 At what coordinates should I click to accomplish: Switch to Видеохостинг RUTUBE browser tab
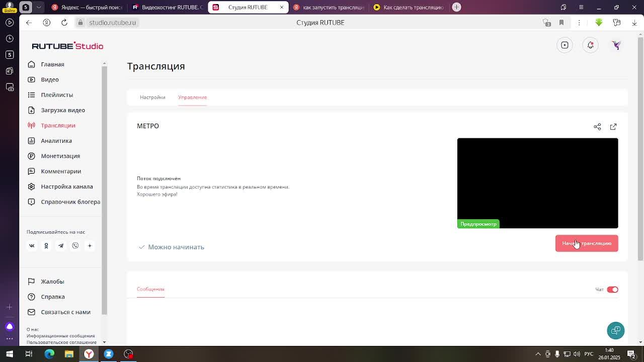click(x=167, y=7)
